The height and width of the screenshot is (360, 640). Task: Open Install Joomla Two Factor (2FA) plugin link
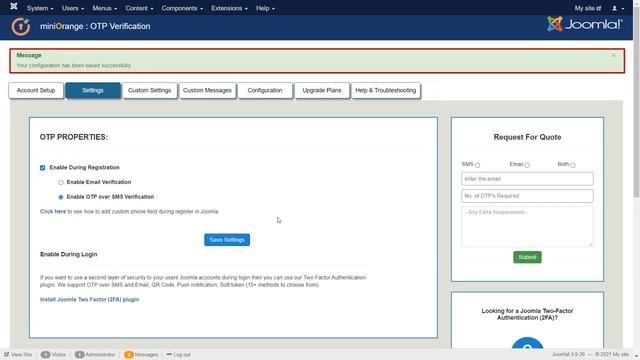tap(89, 299)
